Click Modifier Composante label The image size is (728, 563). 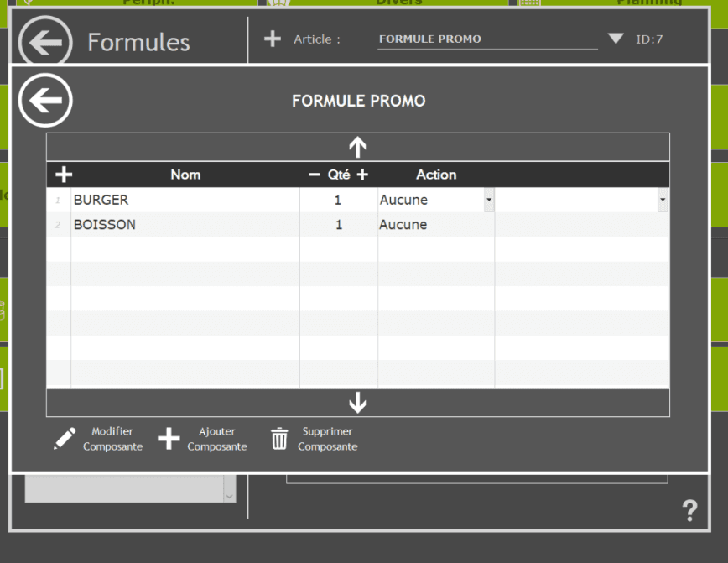[x=113, y=439]
